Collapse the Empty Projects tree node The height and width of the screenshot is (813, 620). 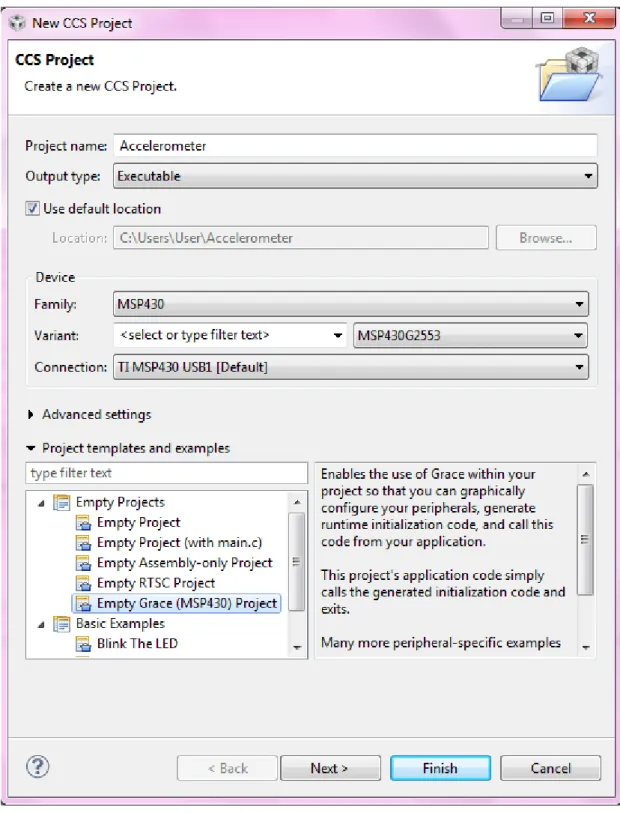point(41,503)
